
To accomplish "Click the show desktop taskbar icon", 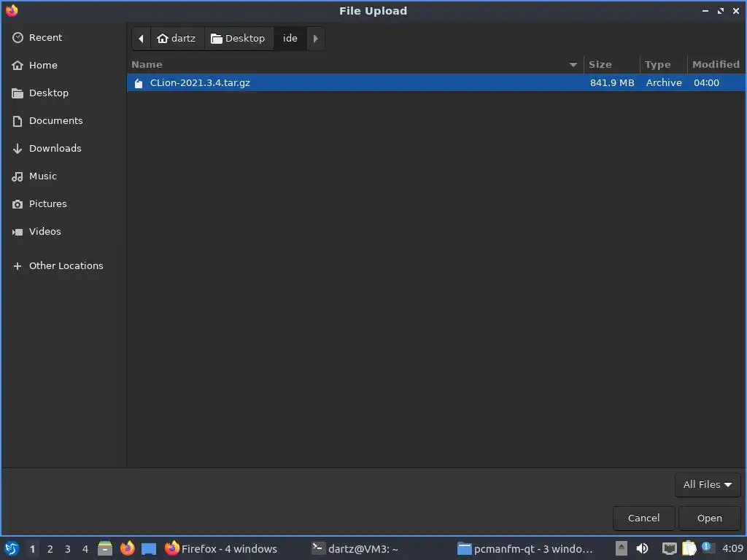I will coord(149,549).
